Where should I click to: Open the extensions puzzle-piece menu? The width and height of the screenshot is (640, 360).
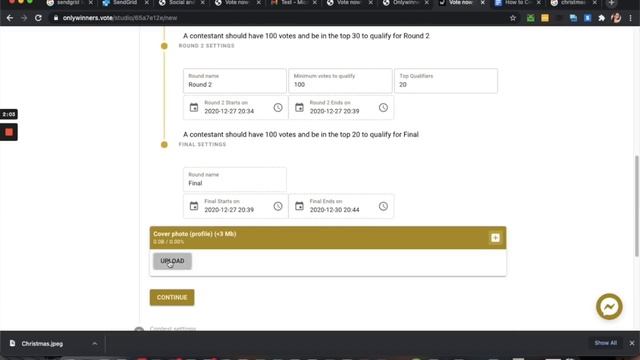click(602, 18)
